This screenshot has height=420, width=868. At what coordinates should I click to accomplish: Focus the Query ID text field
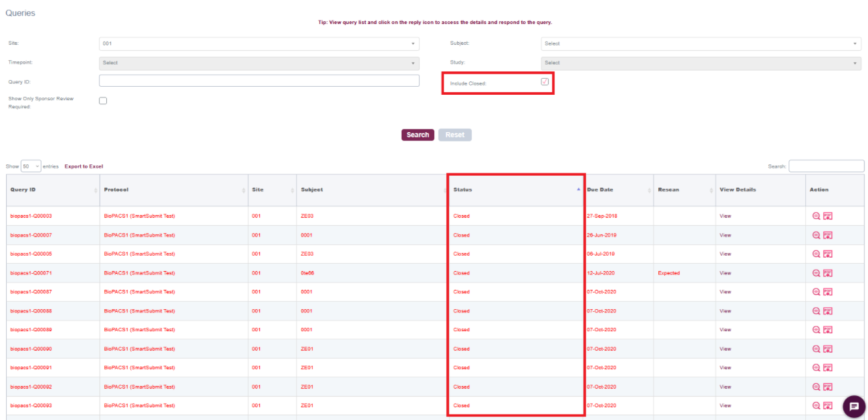[x=259, y=81]
